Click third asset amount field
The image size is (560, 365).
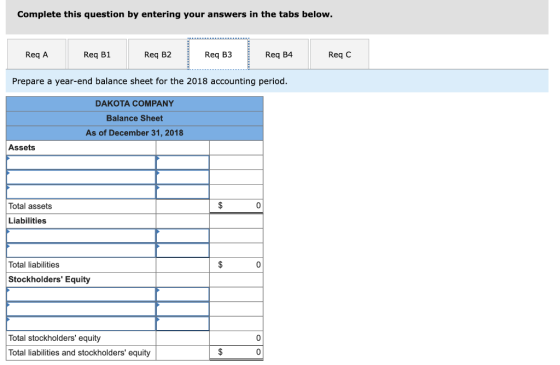point(182,192)
